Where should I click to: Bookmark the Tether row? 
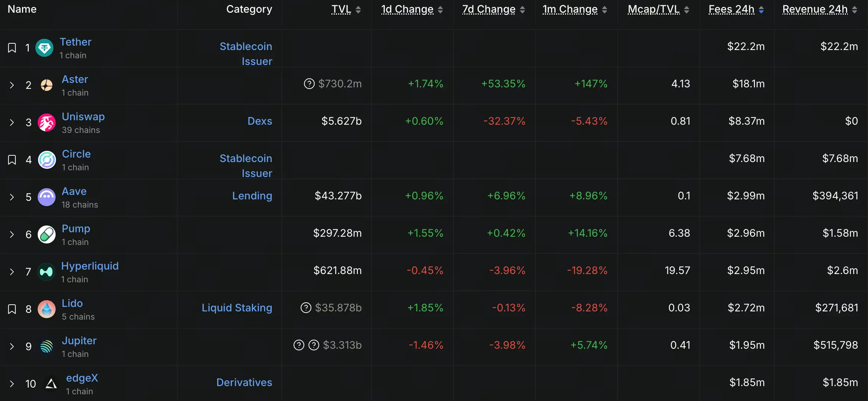(x=12, y=48)
